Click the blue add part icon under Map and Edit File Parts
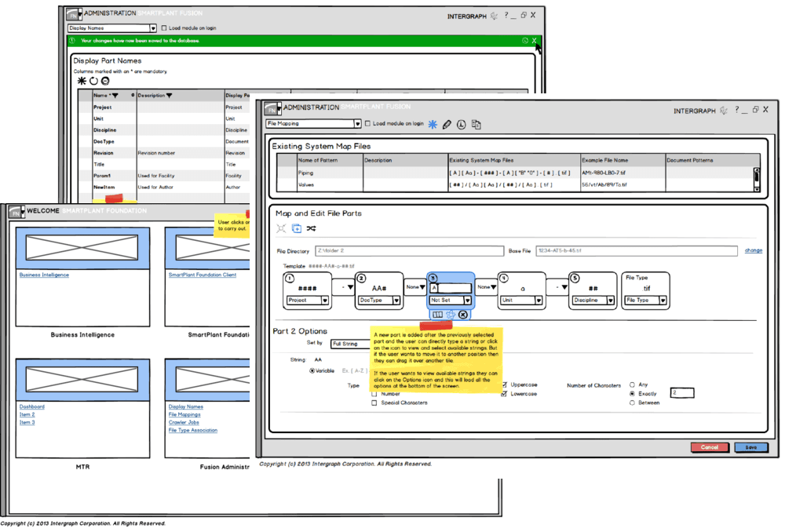Image resolution: width=785 pixels, height=532 pixels. [x=297, y=228]
